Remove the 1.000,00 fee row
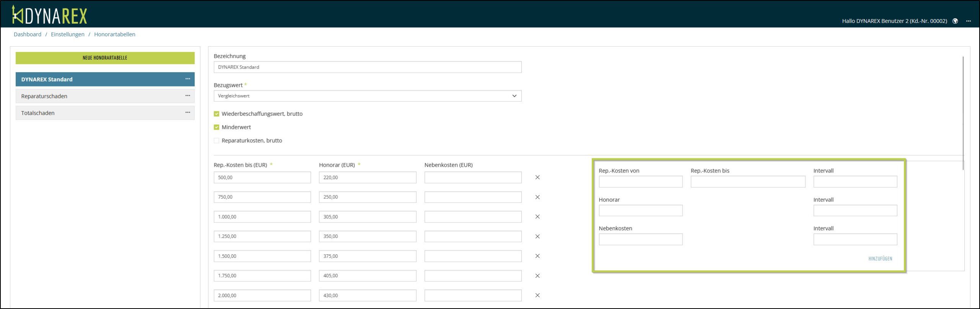The height and width of the screenshot is (309, 980). tap(537, 217)
